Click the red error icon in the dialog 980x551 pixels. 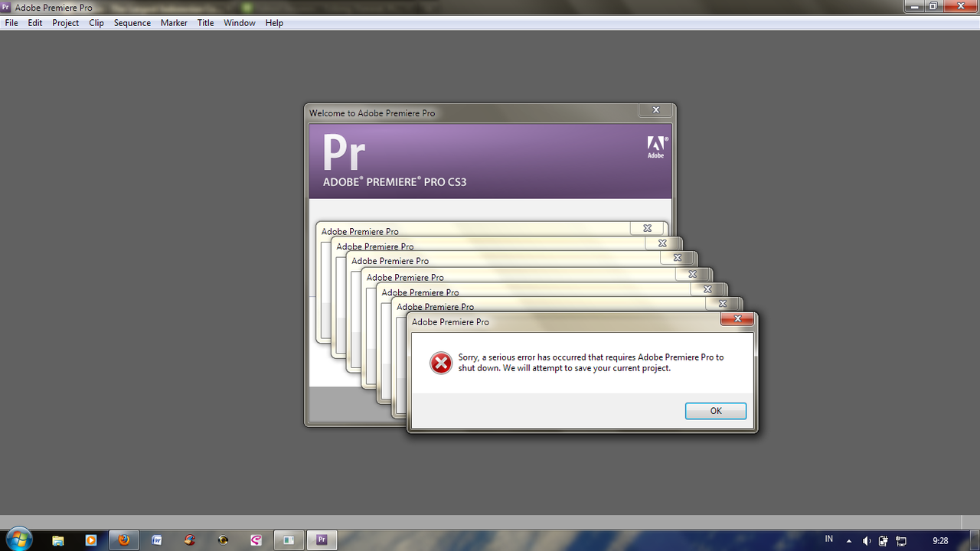coord(441,363)
